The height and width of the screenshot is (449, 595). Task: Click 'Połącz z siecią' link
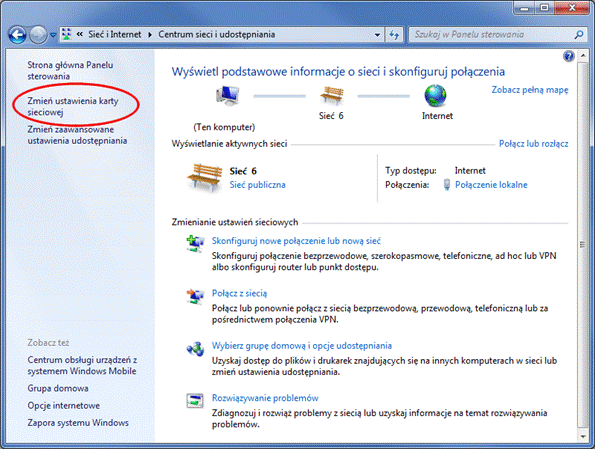coord(239,293)
